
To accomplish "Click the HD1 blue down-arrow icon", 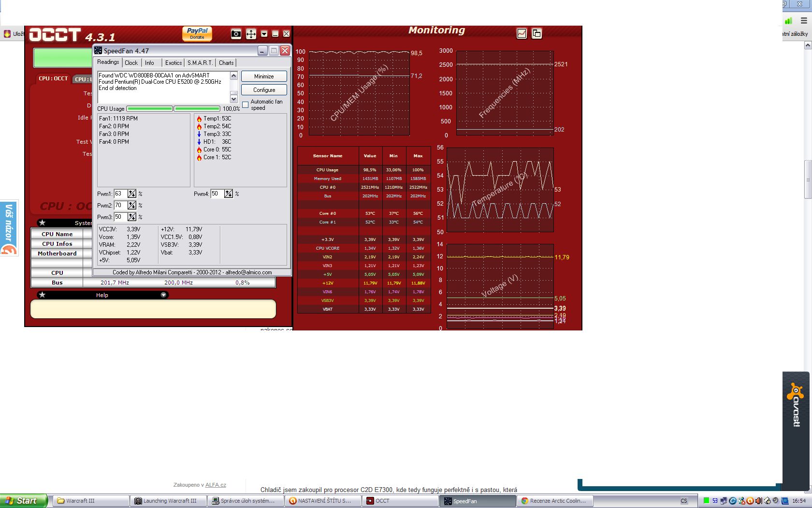I will (x=199, y=142).
